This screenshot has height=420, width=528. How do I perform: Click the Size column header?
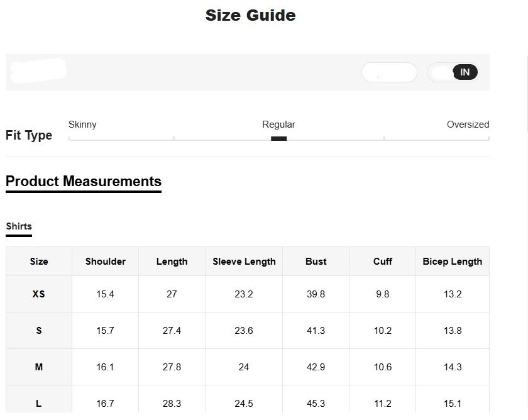click(x=39, y=262)
